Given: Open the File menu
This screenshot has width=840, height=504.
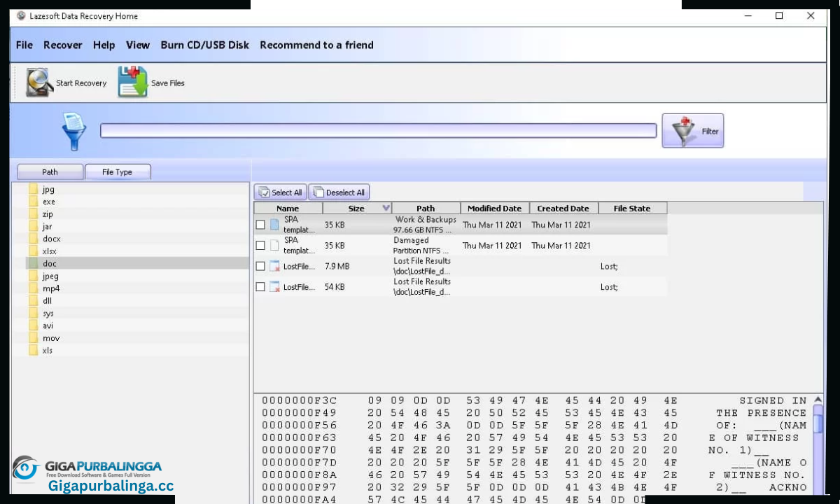Looking at the screenshot, I should [x=24, y=45].
